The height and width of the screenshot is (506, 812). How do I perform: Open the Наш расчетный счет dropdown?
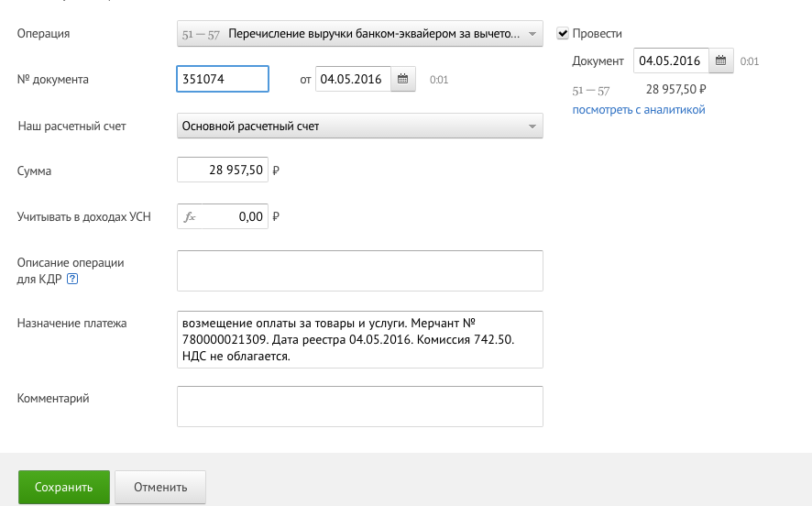coord(359,126)
